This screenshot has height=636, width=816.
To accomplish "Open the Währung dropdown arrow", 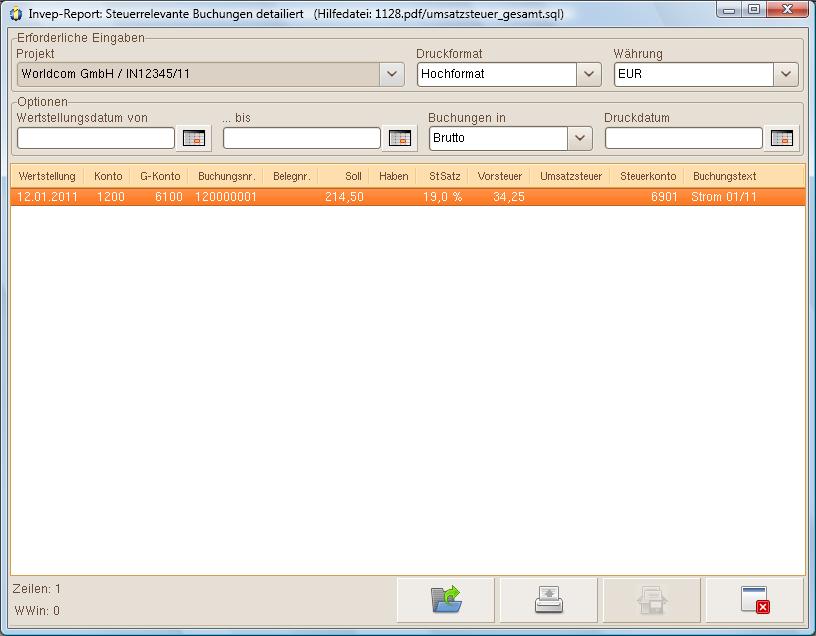I will click(785, 74).
